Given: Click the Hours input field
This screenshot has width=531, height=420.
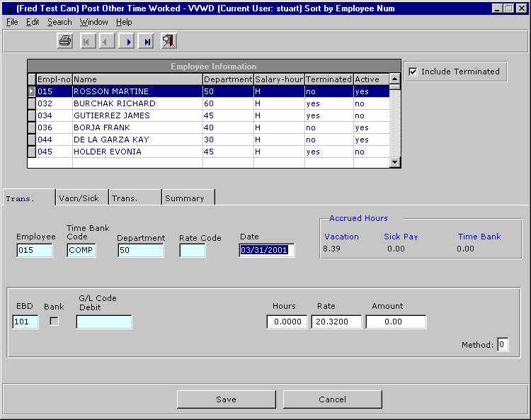Looking at the screenshot, I should (287, 322).
